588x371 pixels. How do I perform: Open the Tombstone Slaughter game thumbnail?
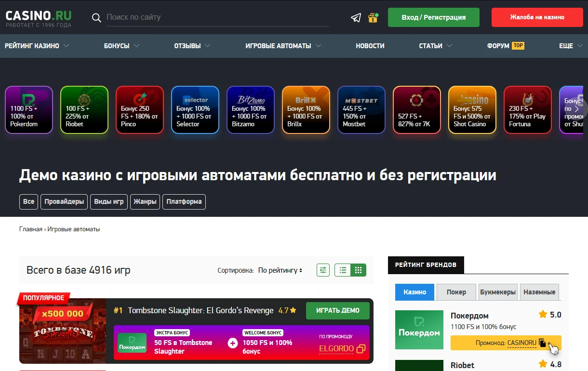(x=63, y=331)
